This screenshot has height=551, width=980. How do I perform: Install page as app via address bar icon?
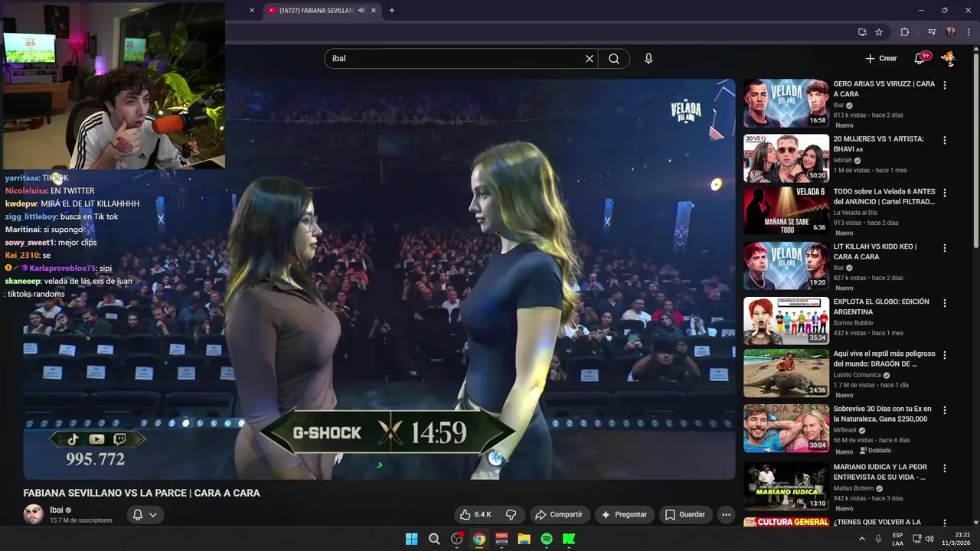(x=862, y=32)
